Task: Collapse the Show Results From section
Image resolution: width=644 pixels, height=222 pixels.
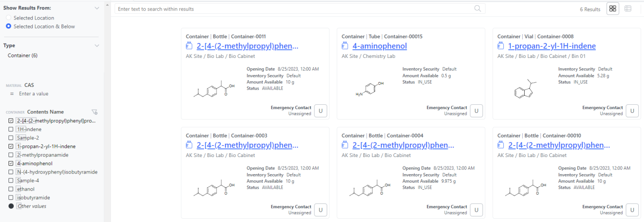Action: coord(97,8)
